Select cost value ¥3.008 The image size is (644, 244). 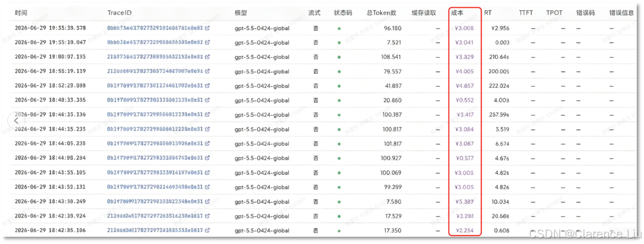click(464, 28)
